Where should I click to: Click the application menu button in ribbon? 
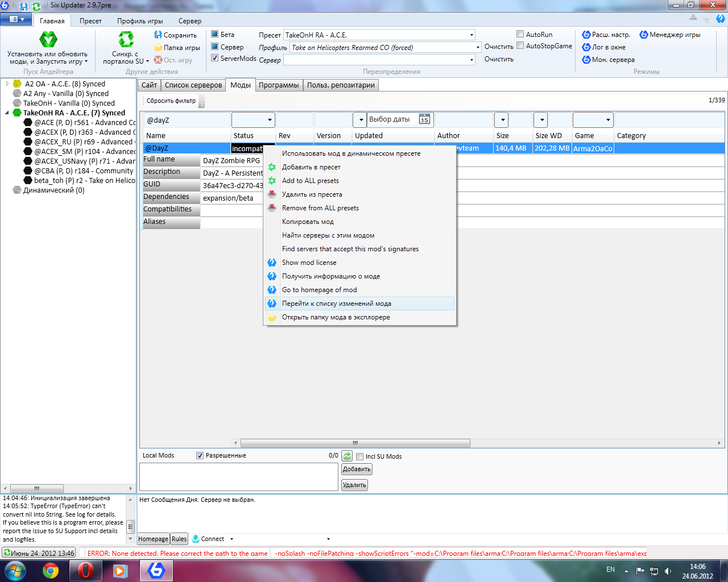16,19
